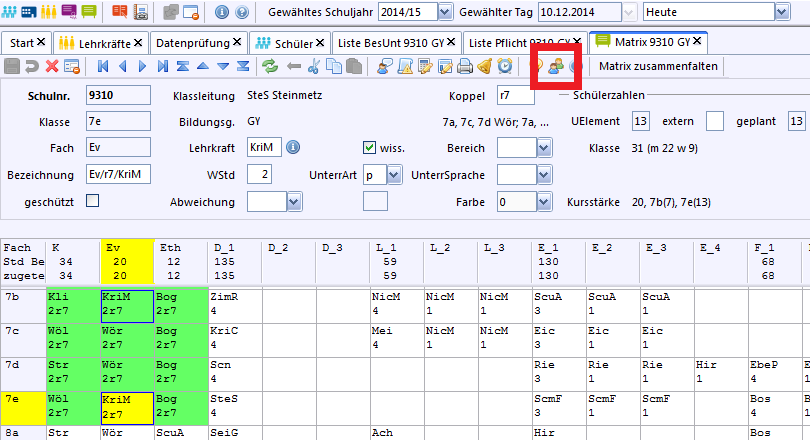Close the Datenprüfung tab
Viewport: 810px width, 440px height.
tap(237, 42)
